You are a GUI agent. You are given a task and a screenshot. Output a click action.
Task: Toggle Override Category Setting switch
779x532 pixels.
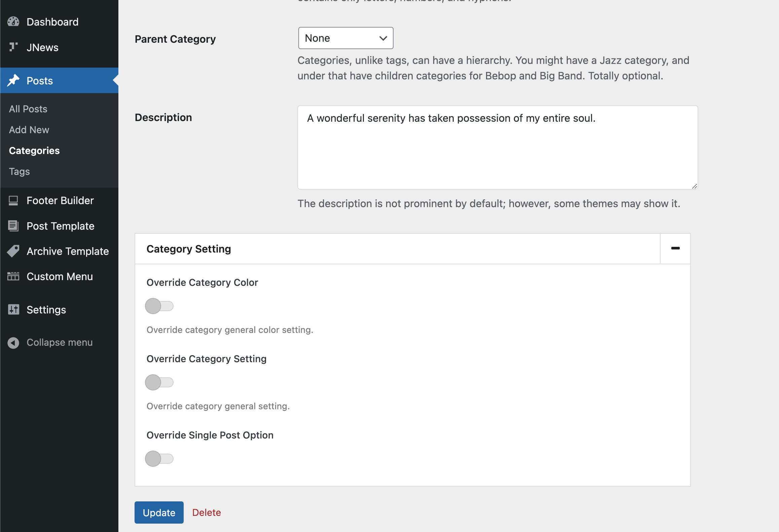pos(159,382)
